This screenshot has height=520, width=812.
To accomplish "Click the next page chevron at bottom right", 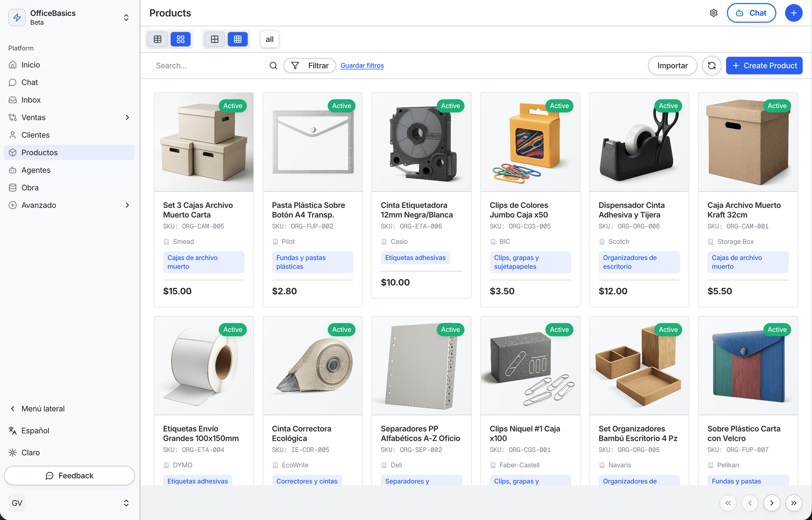I will point(772,503).
